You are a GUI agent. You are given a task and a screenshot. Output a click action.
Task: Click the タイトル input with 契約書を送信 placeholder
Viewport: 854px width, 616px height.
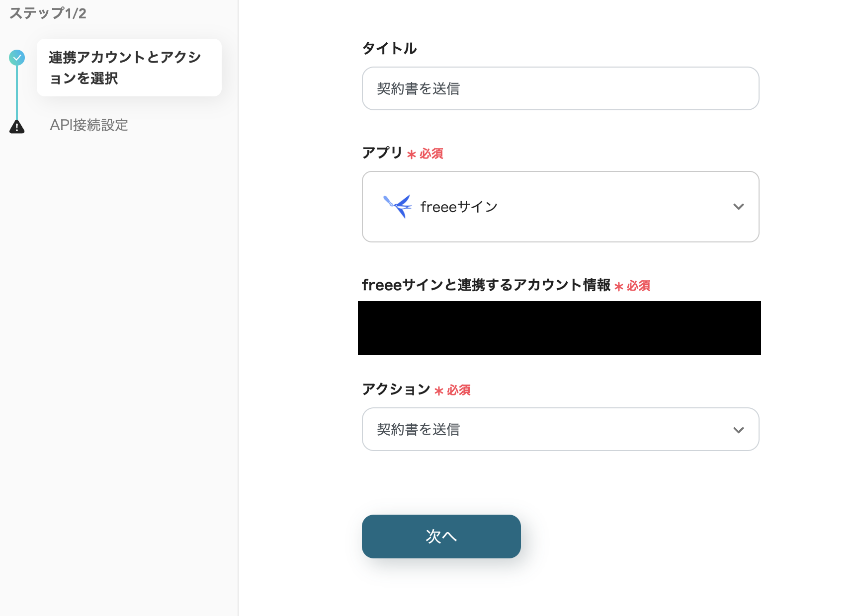point(560,88)
